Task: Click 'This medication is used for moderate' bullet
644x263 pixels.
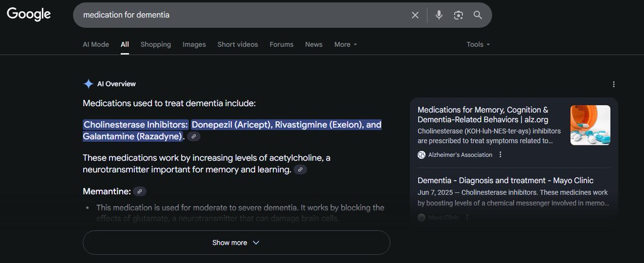Action: tap(240, 213)
